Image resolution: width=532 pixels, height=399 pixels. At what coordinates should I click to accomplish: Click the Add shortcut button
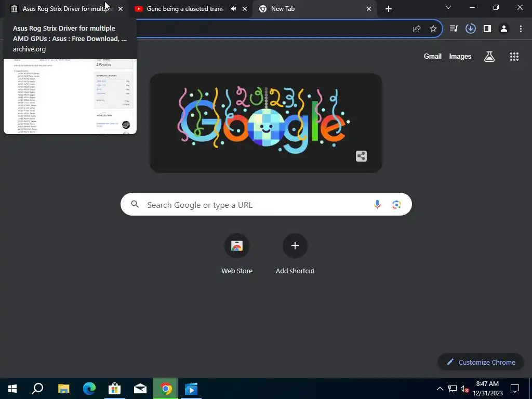tap(295, 255)
